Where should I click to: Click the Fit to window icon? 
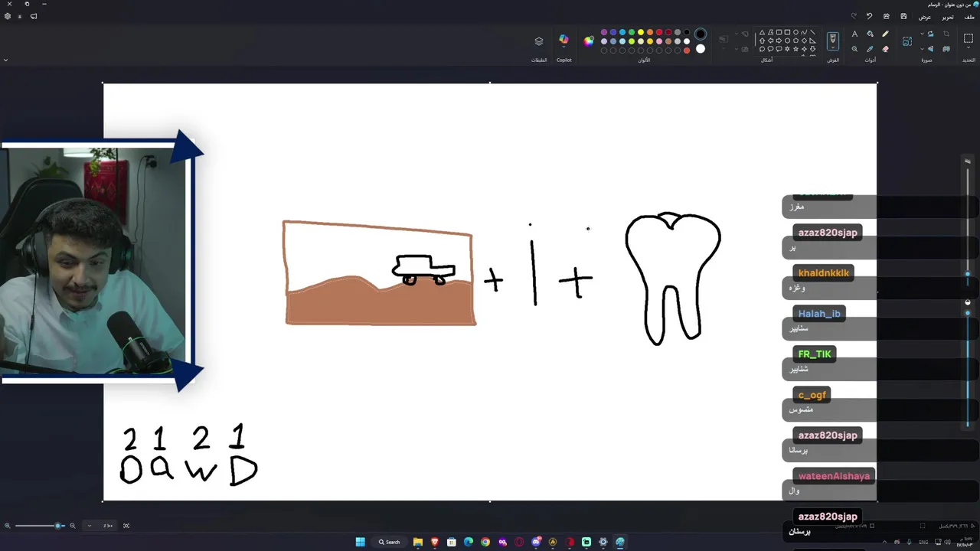pos(126,526)
